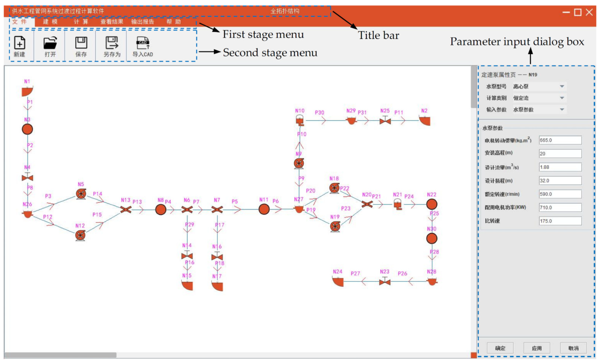The height and width of the screenshot is (364, 602).
Task: Select the reservoir node N1 in the diagram
Action: (27, 91)
